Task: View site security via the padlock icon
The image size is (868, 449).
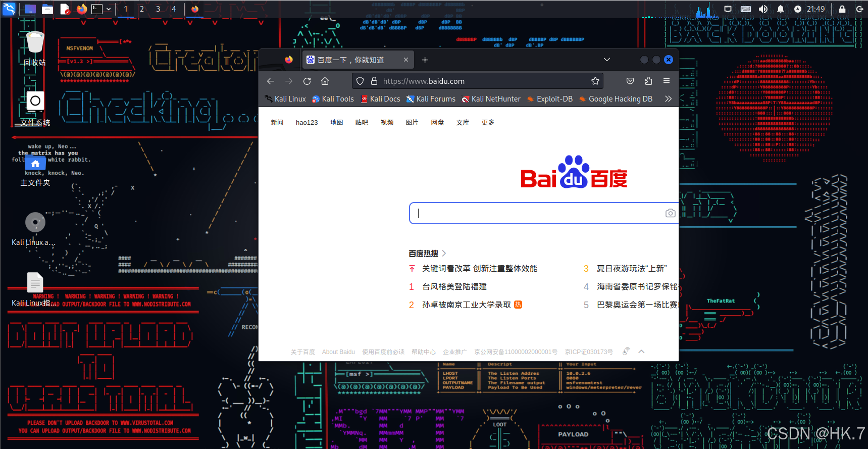Action: click(x=374, y=81)
